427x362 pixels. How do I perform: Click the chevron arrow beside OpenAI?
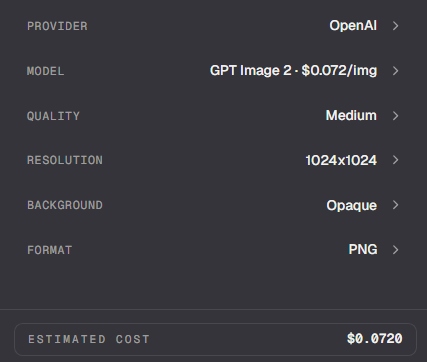(395, 26)
